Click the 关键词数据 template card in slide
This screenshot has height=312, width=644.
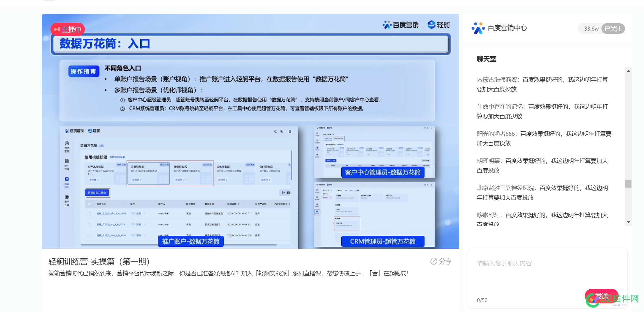coord(148,173)
